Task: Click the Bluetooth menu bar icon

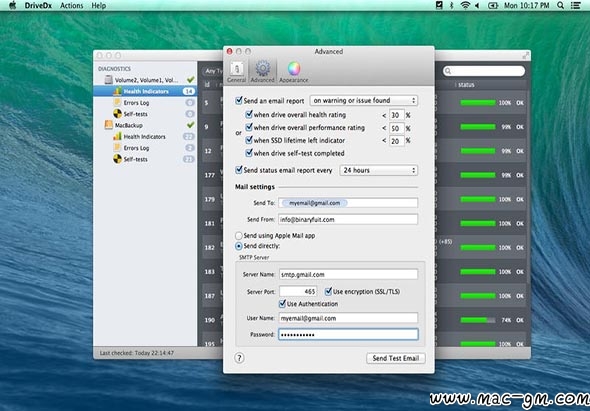Action: (x=452, y=5)
